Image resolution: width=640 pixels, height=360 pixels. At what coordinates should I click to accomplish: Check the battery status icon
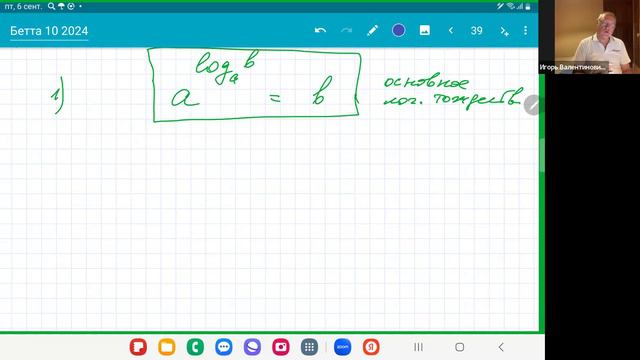(528, 6)
